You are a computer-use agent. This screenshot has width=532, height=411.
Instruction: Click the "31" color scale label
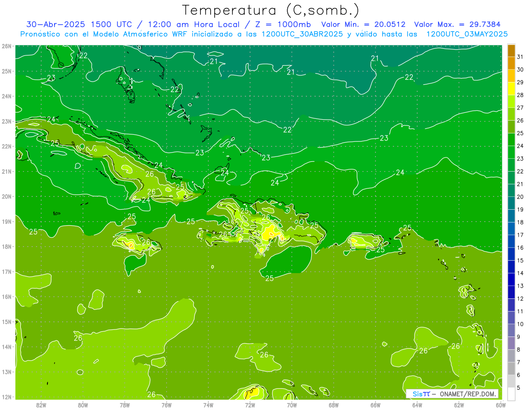click(x=520, y=57)
